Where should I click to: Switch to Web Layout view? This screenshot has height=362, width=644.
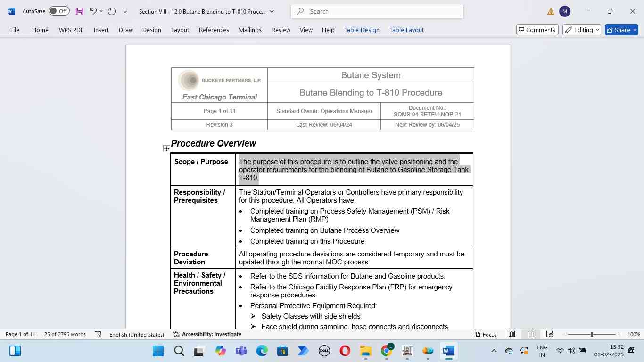549,334
